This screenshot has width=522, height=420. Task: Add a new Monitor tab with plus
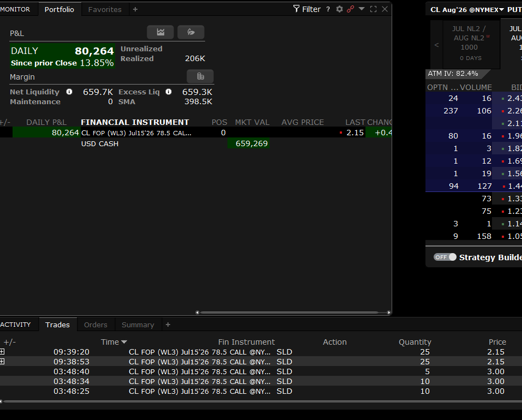click(x=135, y=9)
